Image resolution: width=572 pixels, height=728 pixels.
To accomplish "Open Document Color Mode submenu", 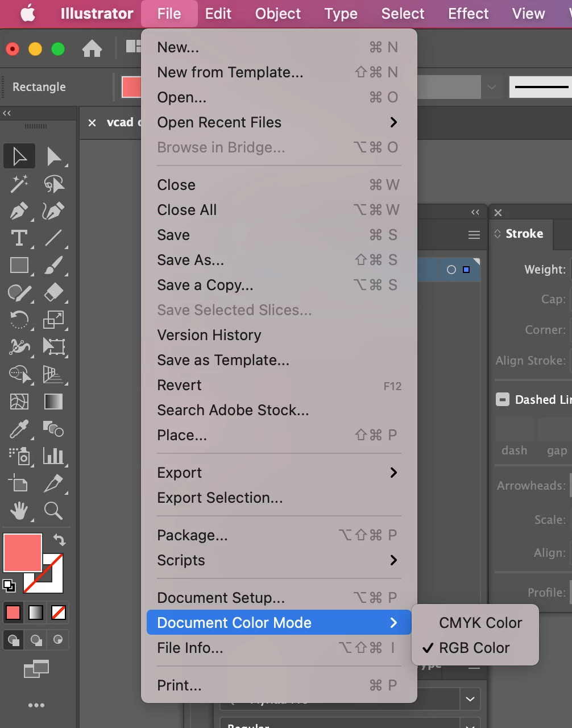I will click(x=279, y=623).
